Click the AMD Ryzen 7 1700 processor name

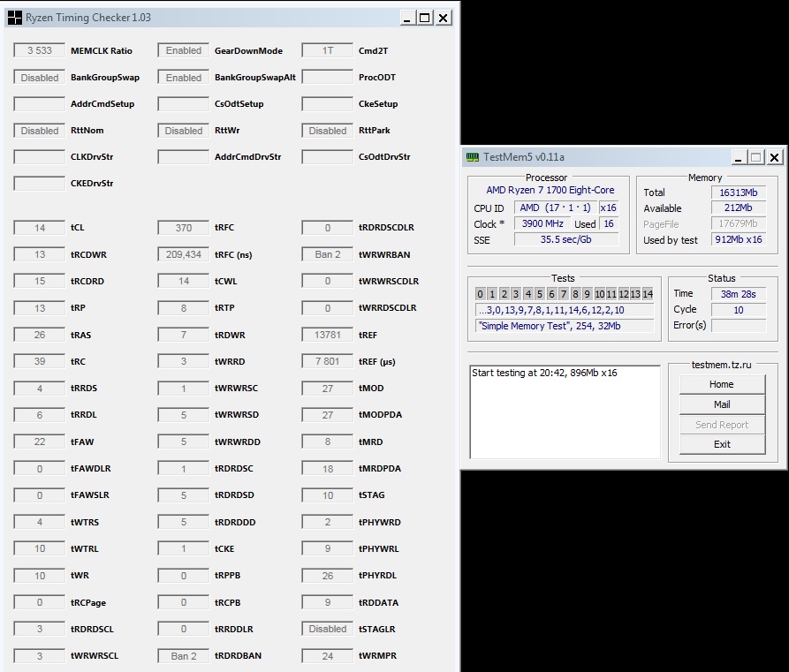[x=550, y=190]
